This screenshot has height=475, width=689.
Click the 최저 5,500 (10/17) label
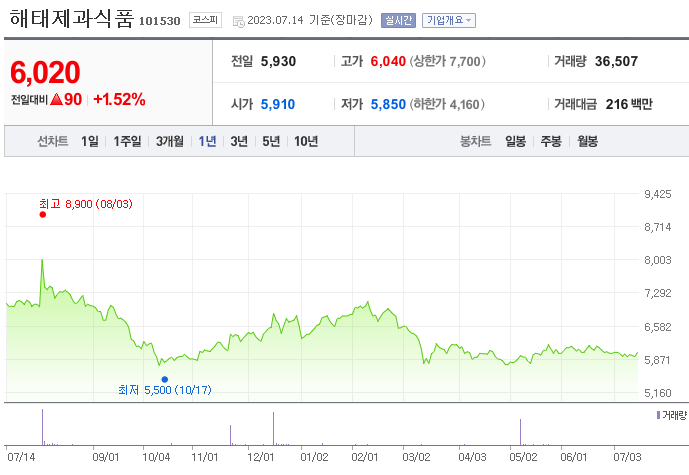point(165,390)
